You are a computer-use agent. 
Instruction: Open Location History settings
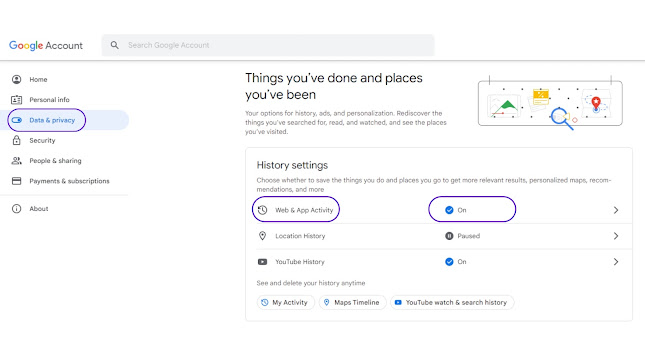[x=300, y=236]
